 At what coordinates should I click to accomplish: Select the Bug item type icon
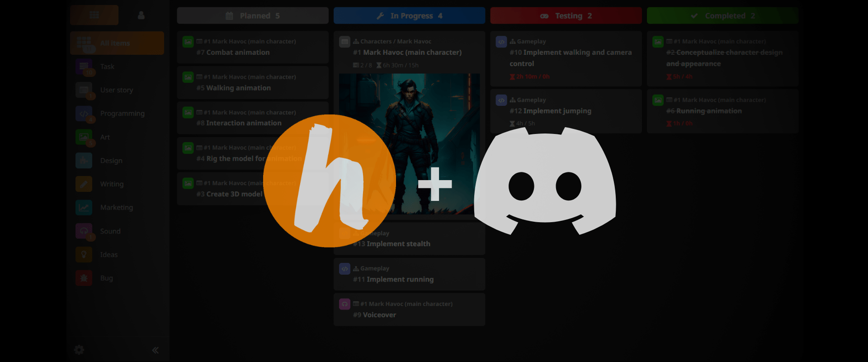coord(84,278)
